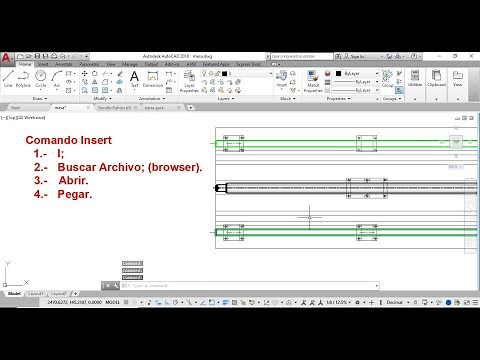Image resolution: width=480 pixels, height=360 pixels.
Task: Add a new layout with plus button
Action: pyautogui.click(x=76, y=294)
